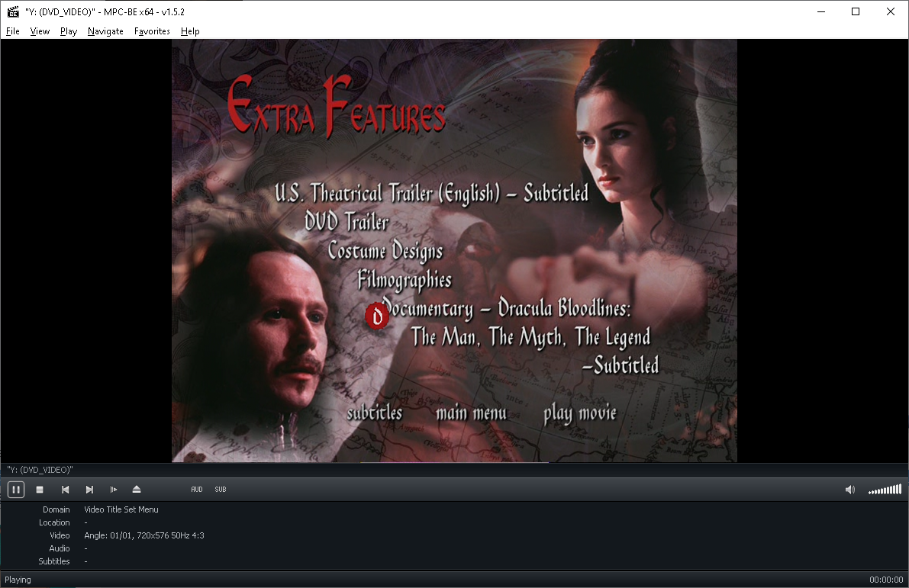Click play movie on DVD menu
The height and width of the screenshot is (588, 909).
click(580, 413)
